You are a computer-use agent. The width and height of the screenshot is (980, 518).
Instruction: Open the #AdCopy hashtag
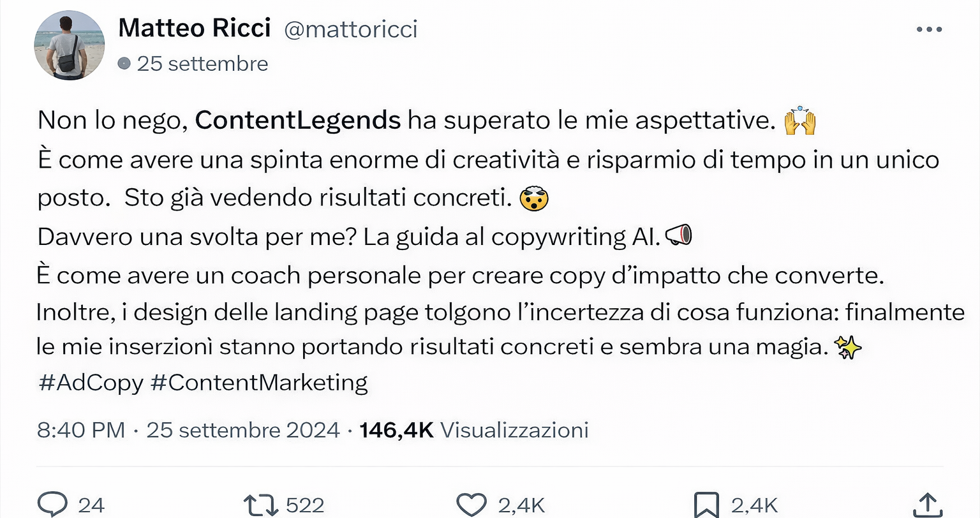pos(91,382)
